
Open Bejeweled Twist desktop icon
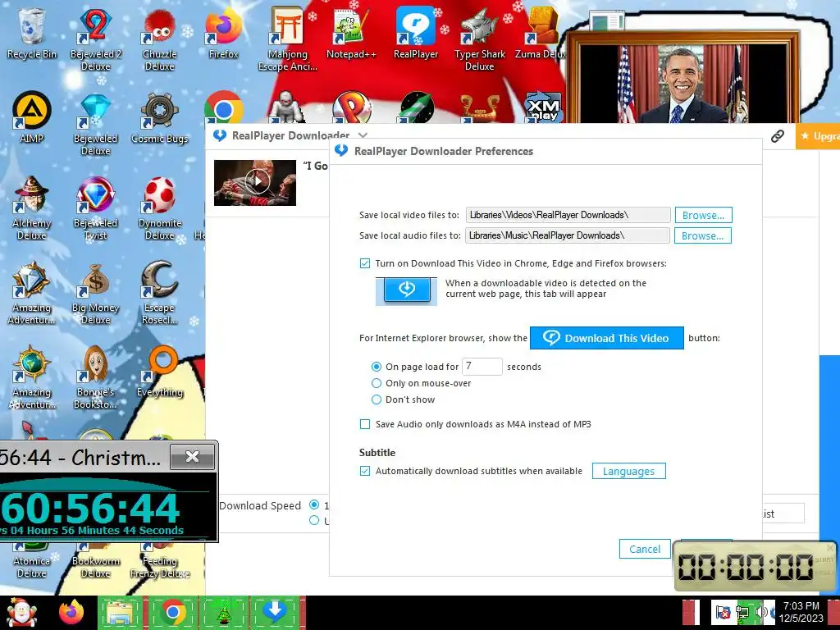click(x=95, y=208)
